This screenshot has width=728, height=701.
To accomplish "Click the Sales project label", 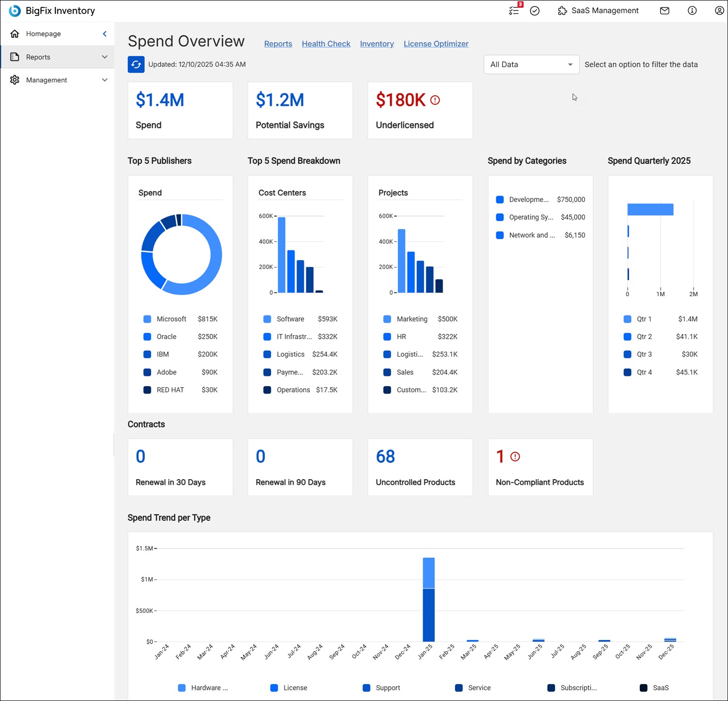I will coord(405,372).
